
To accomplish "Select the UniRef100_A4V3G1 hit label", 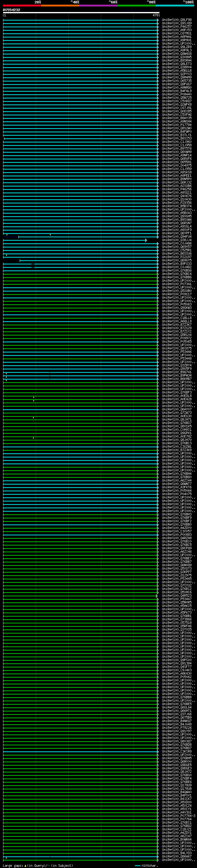I will coord(176,812).
